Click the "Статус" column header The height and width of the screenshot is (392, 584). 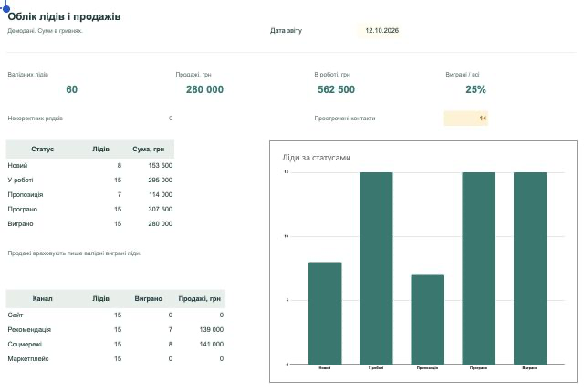click(x=43, y=150)
